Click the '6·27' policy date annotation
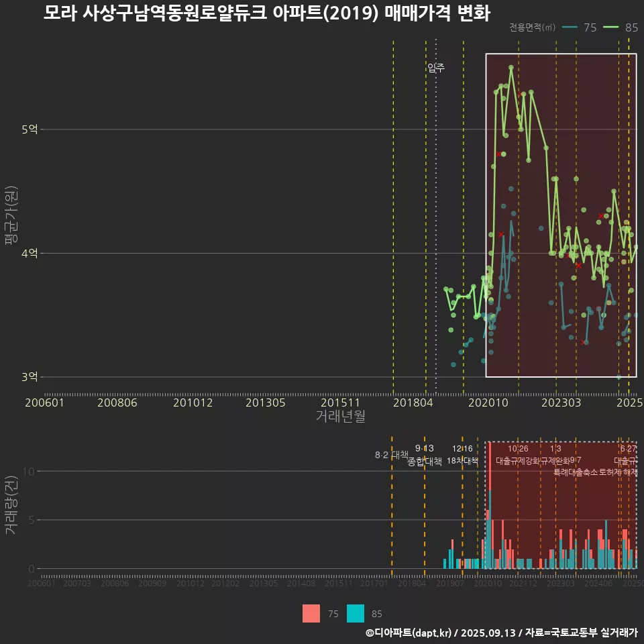 point(629,449)
